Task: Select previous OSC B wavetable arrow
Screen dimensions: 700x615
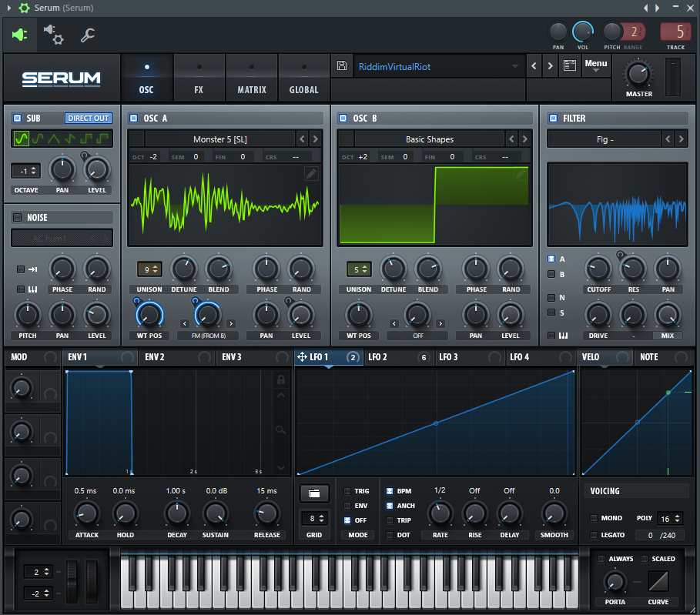Action: click(511, 139)
